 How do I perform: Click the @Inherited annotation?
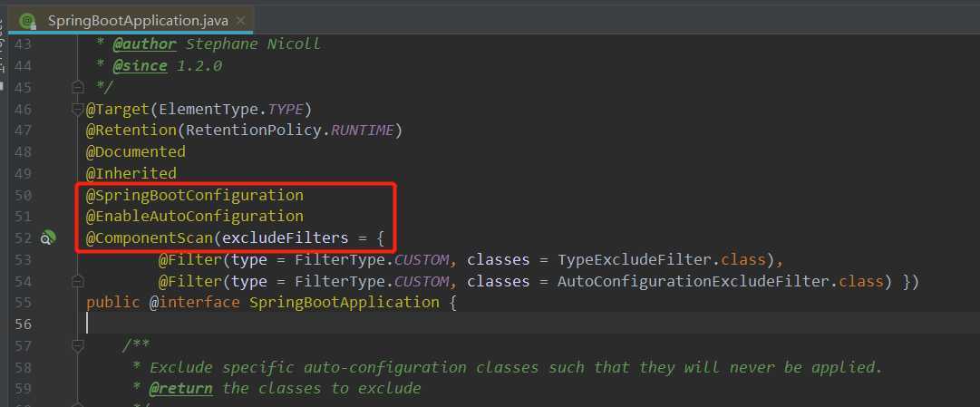click(x=131, y=173)
